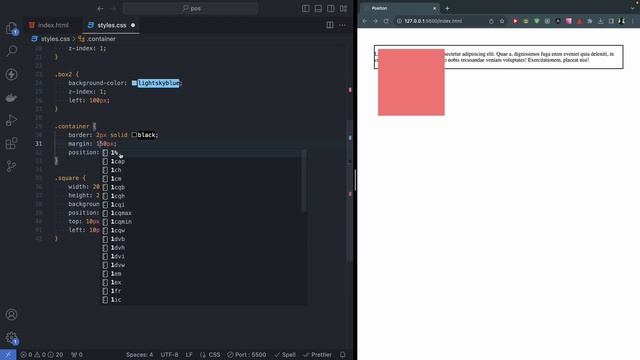Click the black color swatch

134,135
